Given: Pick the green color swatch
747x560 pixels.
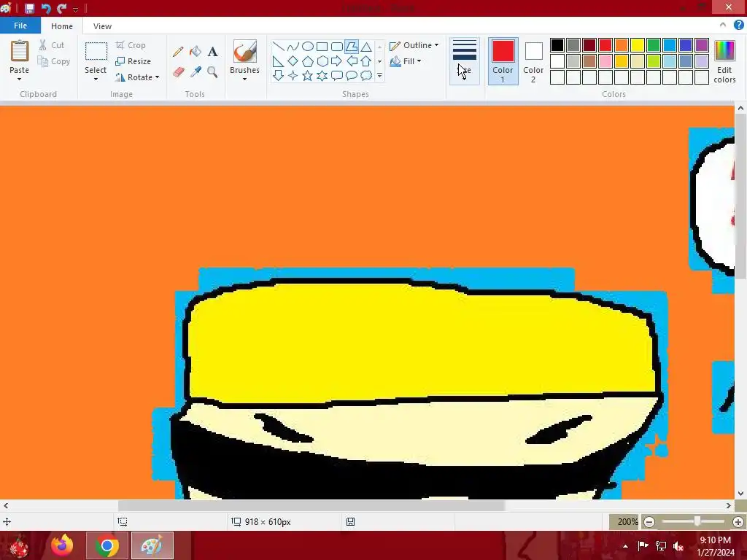Looking at the screenshot, I should coord(653,45).
